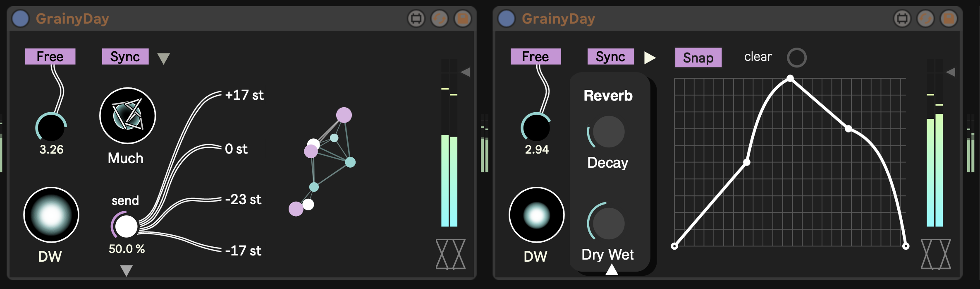This screenshot has height=289, width=980.
Task: Toggle left GrainyDay device activator on/off
Action: coord(20,19)
